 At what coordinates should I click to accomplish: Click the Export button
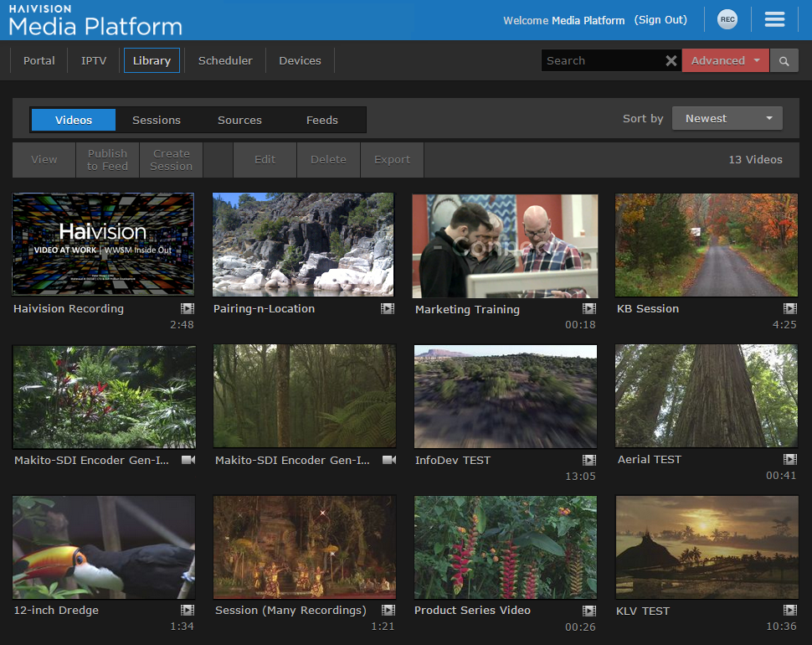[392, 160]
